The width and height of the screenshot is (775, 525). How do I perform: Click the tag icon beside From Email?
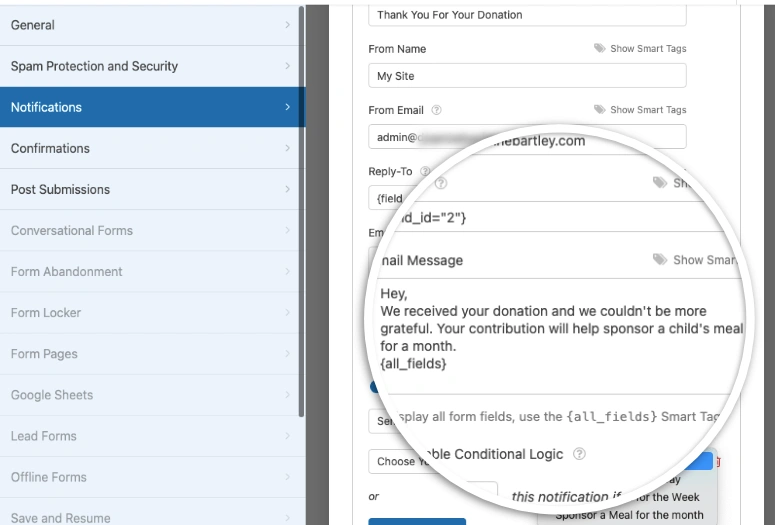[599, 110]
